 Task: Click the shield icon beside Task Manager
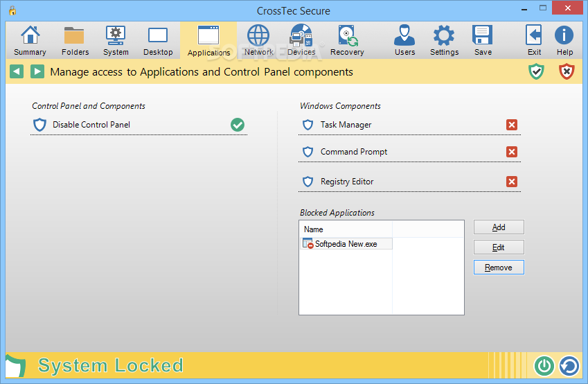click(x=308, y=125)
